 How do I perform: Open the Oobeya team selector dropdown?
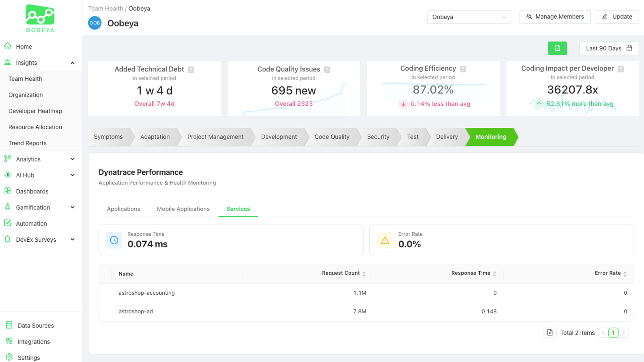pyautogui.click(x=469, y=17)
